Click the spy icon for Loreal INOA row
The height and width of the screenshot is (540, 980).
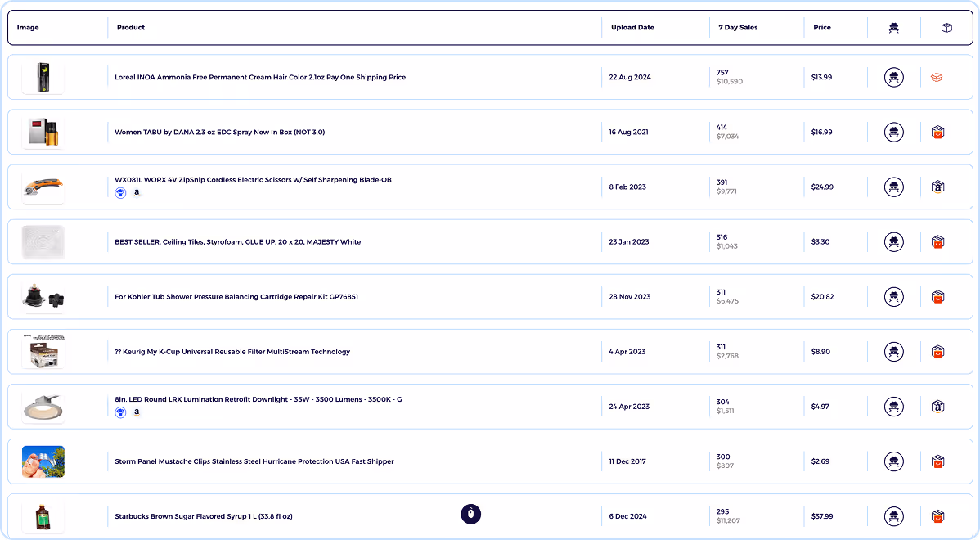point(894,78)
